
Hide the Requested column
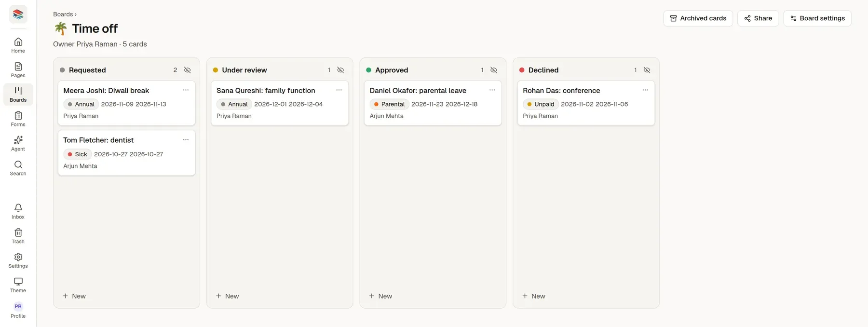188,70
